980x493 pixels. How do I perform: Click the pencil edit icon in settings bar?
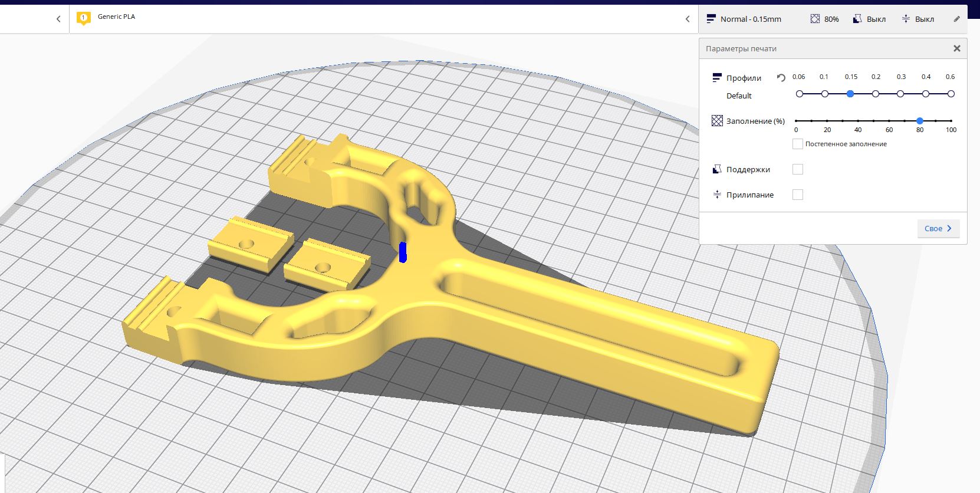[956, 19]
